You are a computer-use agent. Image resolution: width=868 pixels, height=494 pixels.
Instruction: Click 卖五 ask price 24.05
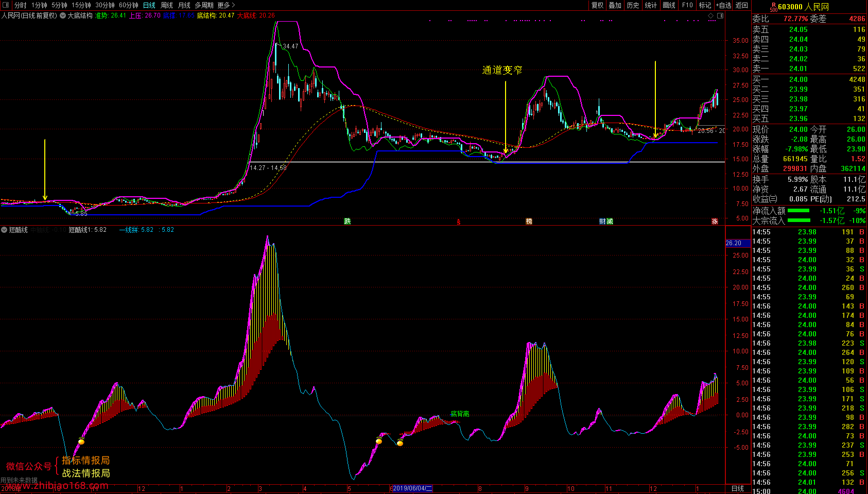tap(798, 30)
